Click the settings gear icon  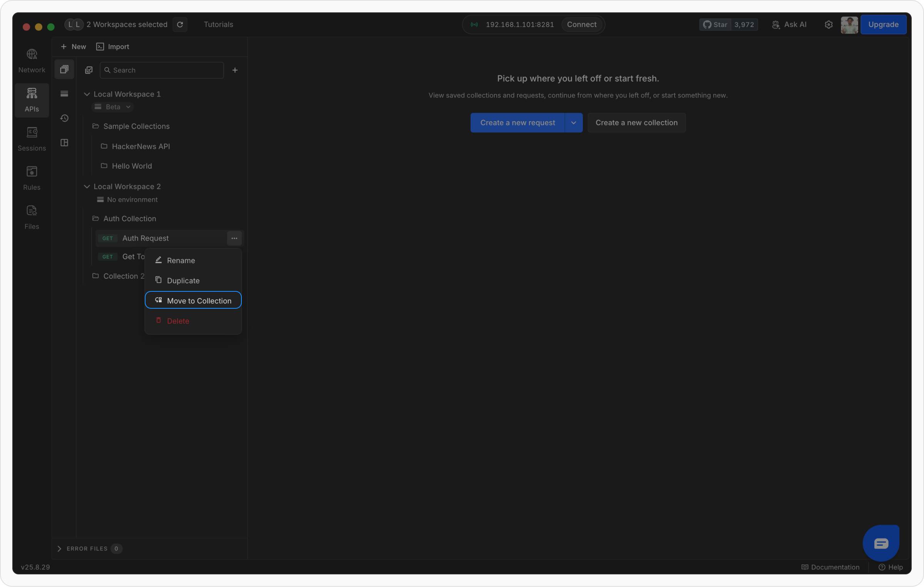click(x=829, y=25)
